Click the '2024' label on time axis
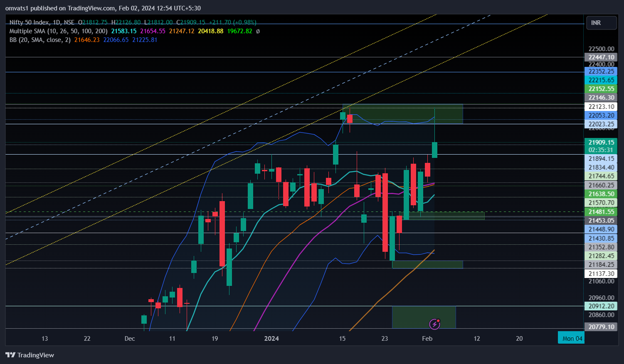Image resolution: width=624 pixels, height=364 pixels. pos(271,339)
